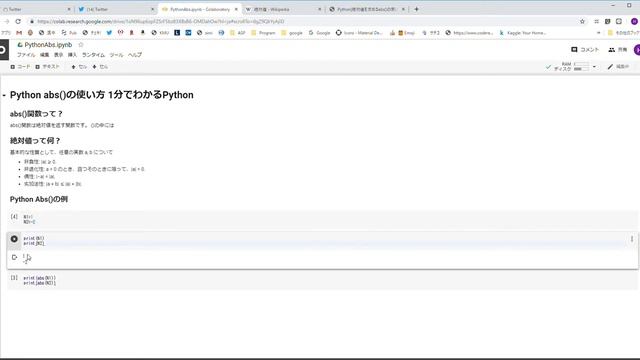Switch to the second Twitter tab with bird icon
This screenshot has width=640, height=360.
click(x=116, y=9)
